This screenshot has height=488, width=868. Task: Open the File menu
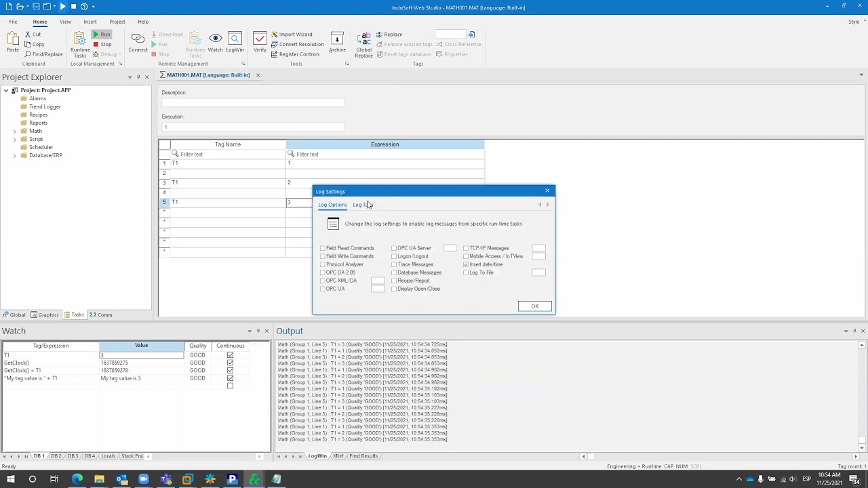[13, 22]
